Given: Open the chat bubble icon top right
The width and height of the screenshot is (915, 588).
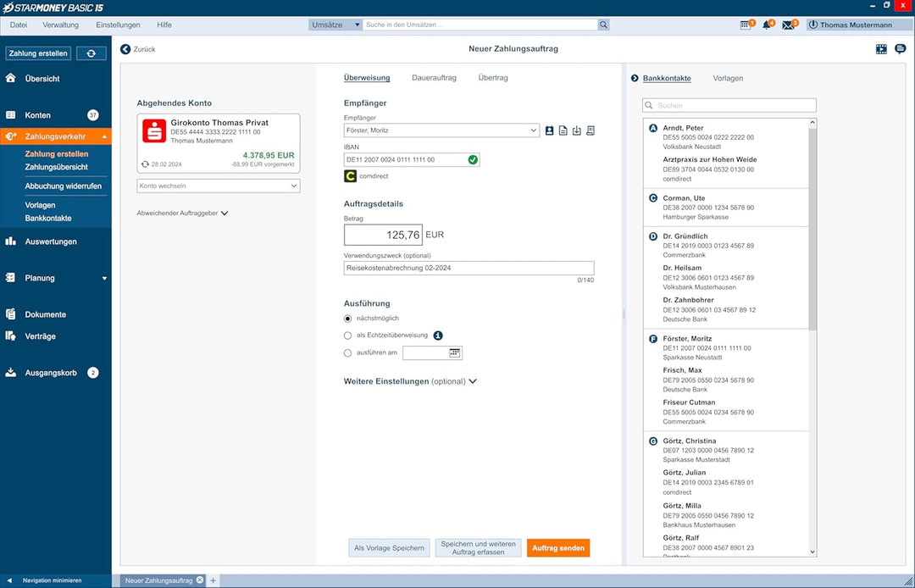Looking at the screenshot, I should (901, 49).
